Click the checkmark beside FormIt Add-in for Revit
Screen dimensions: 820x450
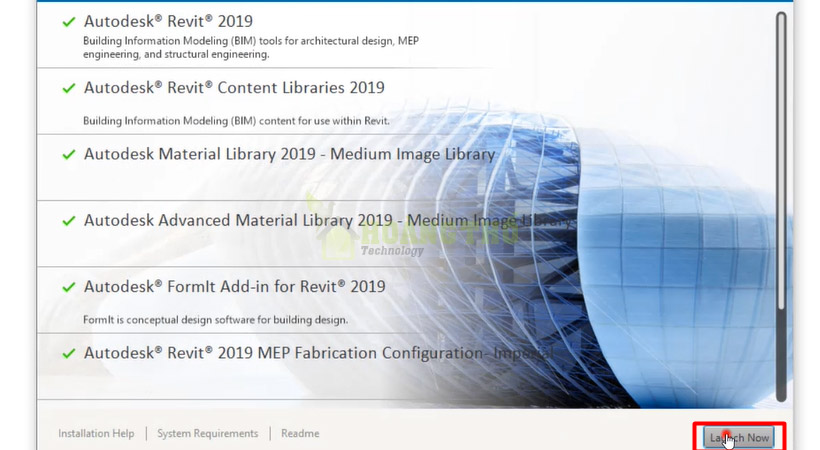pyautogui.click(x=69, y=287)
